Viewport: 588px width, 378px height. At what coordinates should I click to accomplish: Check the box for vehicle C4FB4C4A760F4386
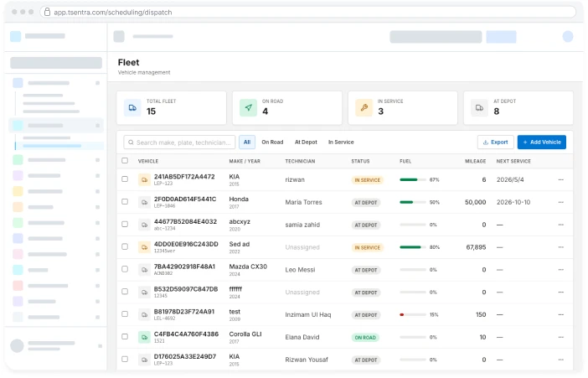click(x=125, y=337)
